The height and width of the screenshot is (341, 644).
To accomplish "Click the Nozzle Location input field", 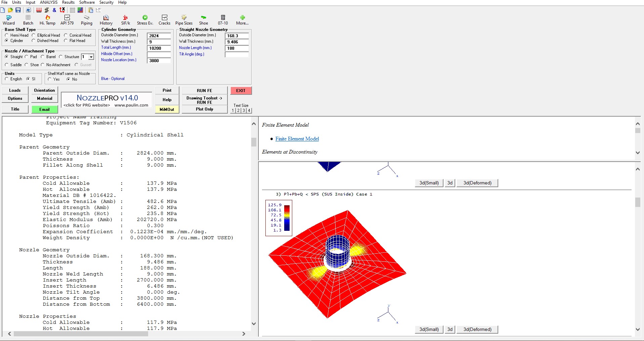I will pos(159,61).
